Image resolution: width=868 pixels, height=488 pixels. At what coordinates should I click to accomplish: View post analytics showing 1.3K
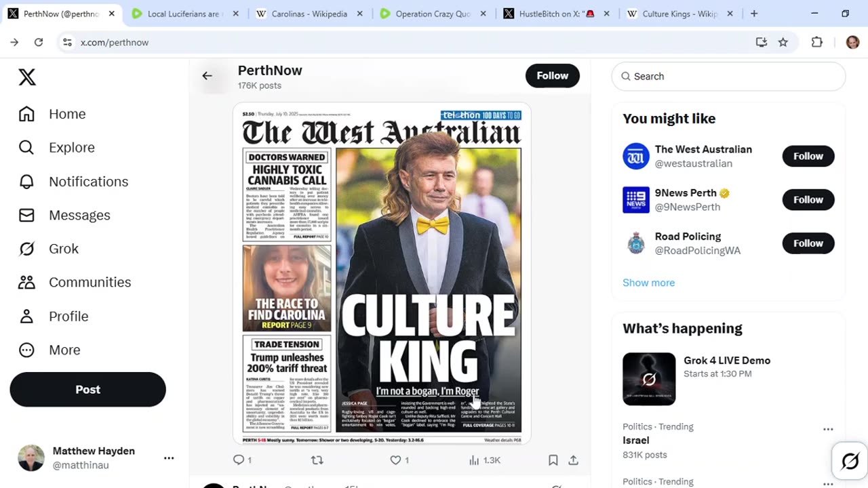coord(484,460)
